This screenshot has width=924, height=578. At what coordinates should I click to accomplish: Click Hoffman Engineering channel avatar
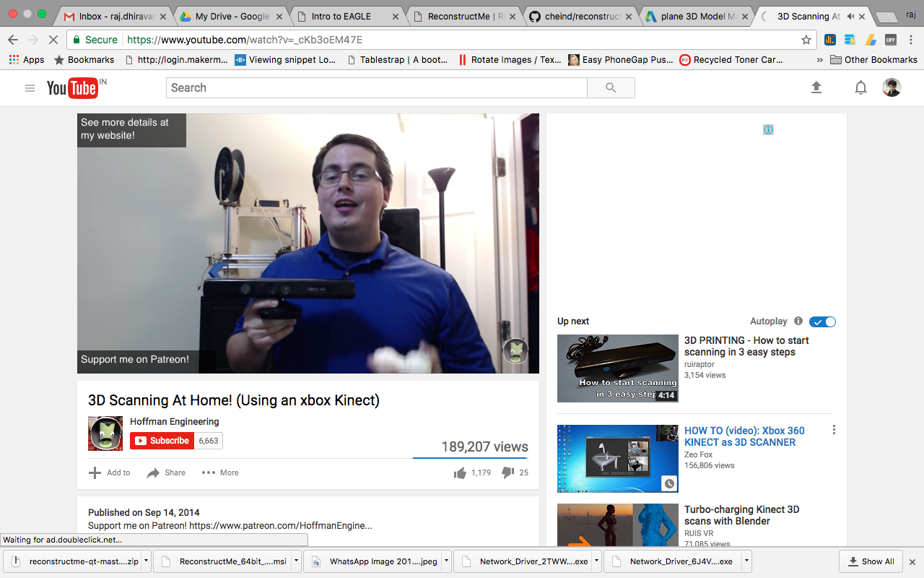[x=105, y=433]
